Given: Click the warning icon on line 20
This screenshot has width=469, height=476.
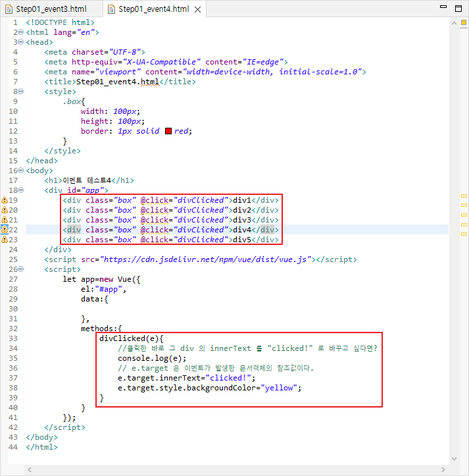Looking at the screenshot, I should (x=5, y=210).
